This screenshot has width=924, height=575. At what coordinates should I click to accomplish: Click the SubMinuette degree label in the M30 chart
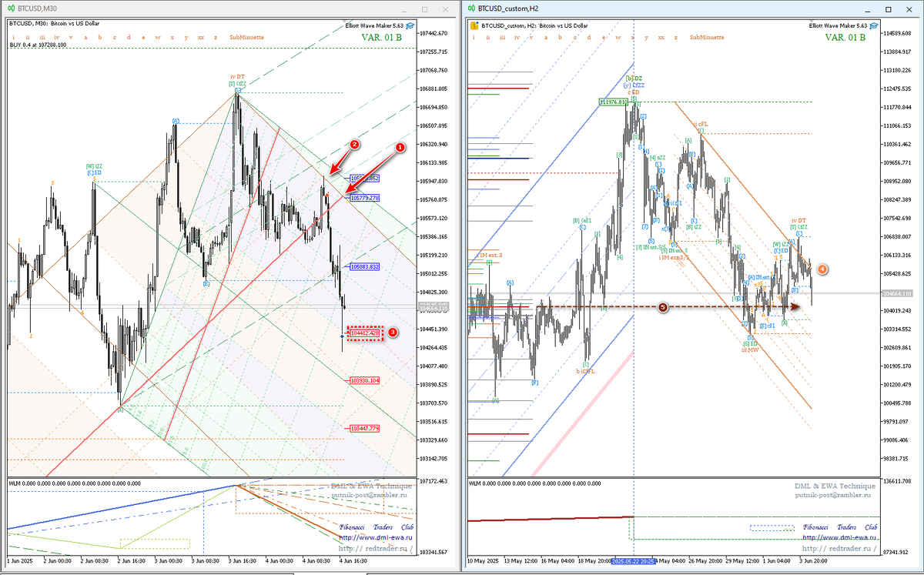tap(246, 37)
